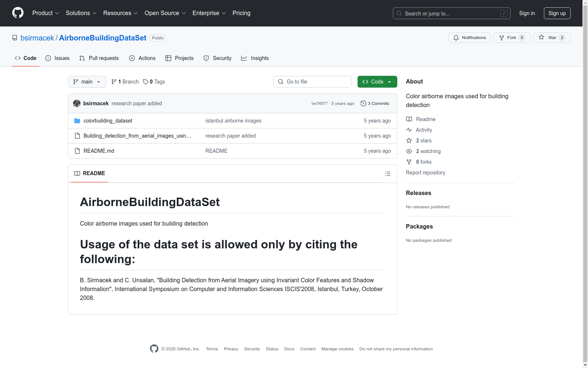Switch to the Issues tab
Image resolution: width=588 pixels, height=368 pixels.
tap(57, 58)
